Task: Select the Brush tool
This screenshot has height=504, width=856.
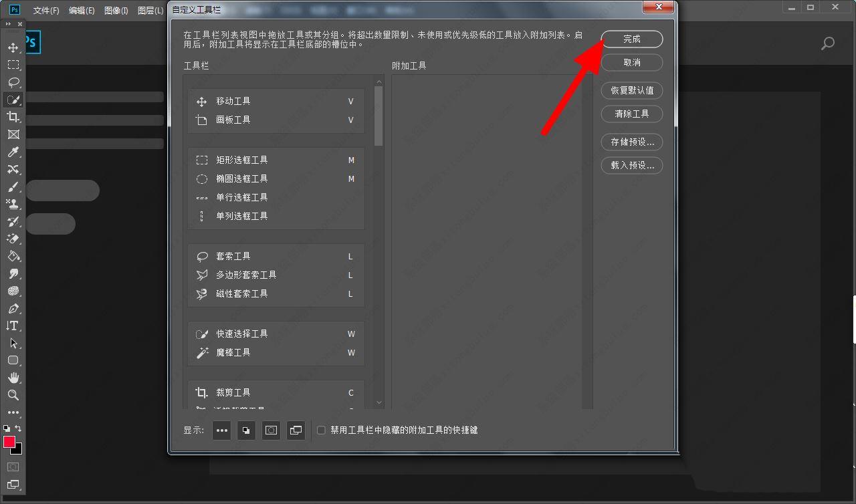Action: (x=13, y=187)
